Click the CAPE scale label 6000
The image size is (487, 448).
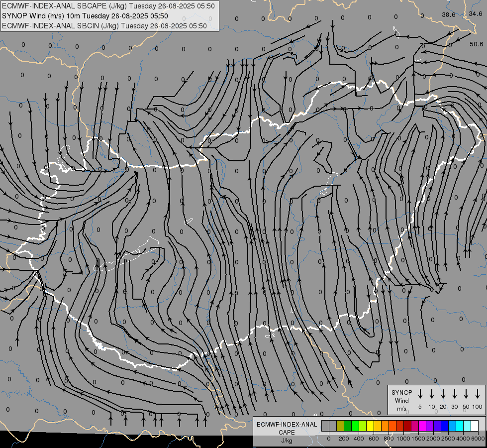point(478,439)
